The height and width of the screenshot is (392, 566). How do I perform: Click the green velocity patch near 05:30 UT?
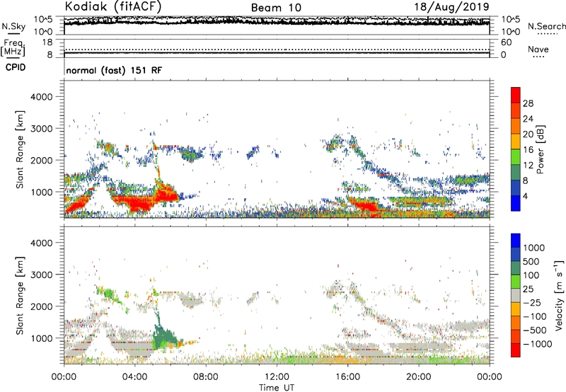click(x=164, y=336)
